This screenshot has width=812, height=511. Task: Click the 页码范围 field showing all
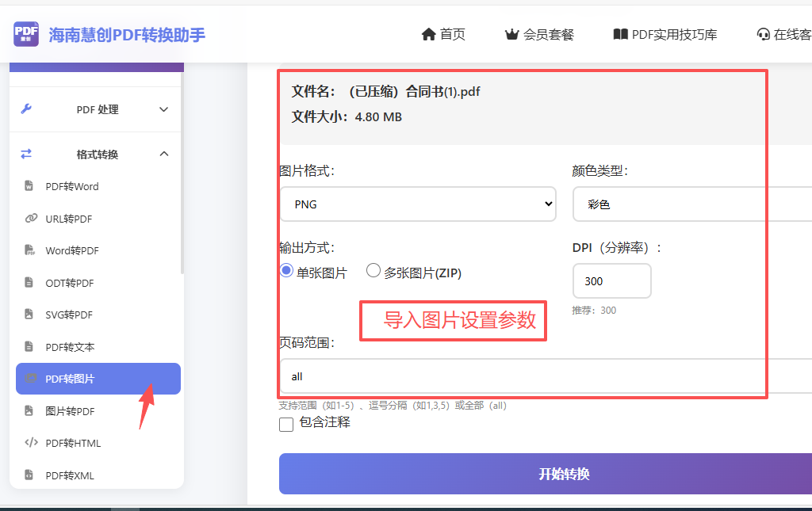(x=546, y=376)
